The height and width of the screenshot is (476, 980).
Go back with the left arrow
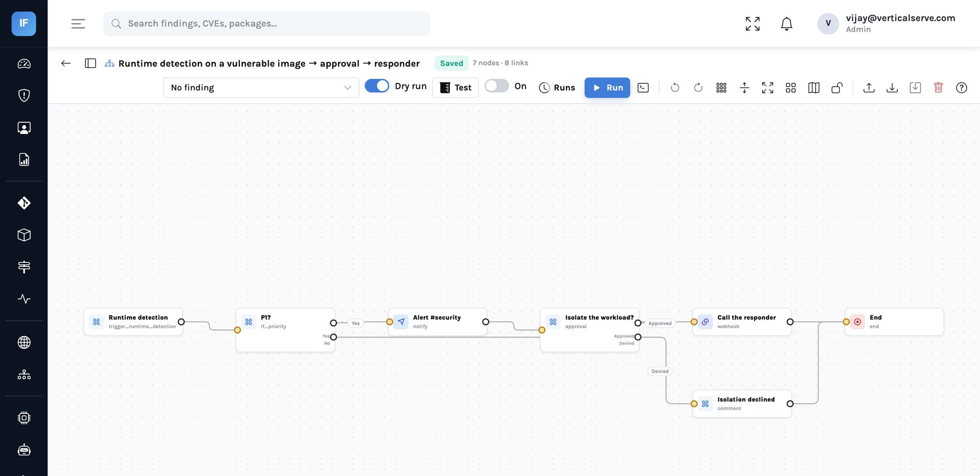tap(66, 63)
